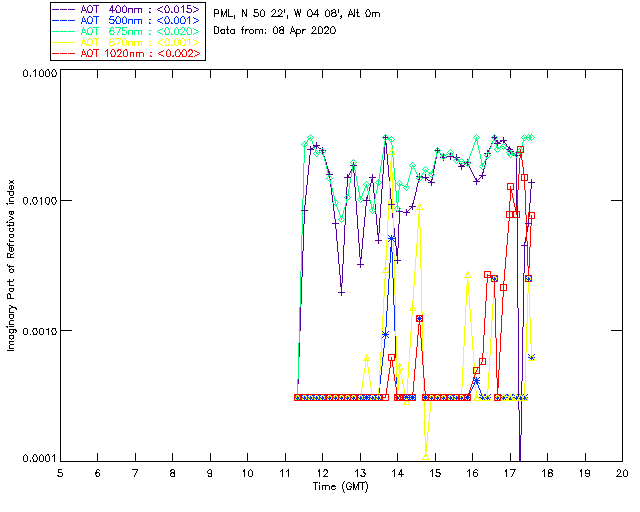
Task: Click the X-axis tick label 9
Action: 210,473
